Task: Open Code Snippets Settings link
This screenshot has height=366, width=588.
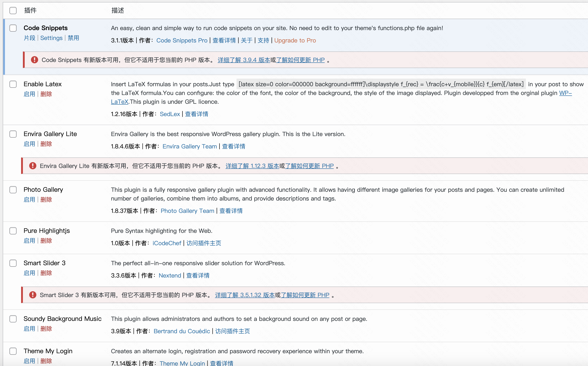Action: click(x=51, y=38)
